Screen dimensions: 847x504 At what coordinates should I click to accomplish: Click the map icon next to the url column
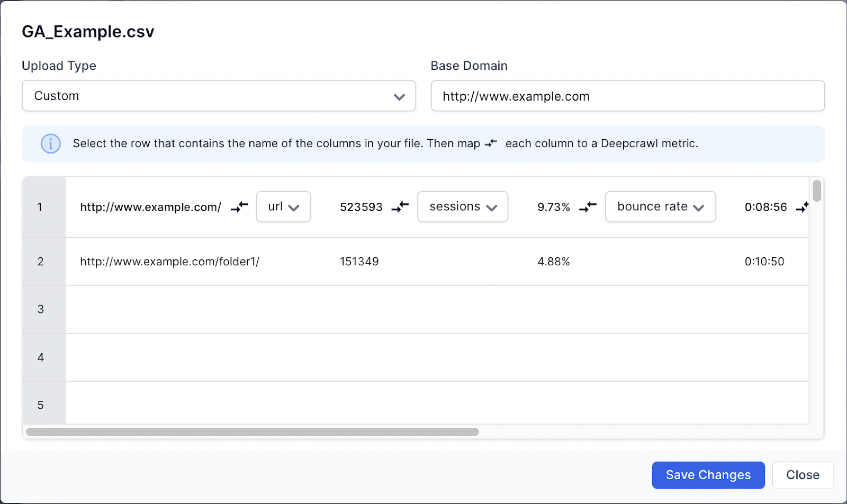tap(239, 207)
